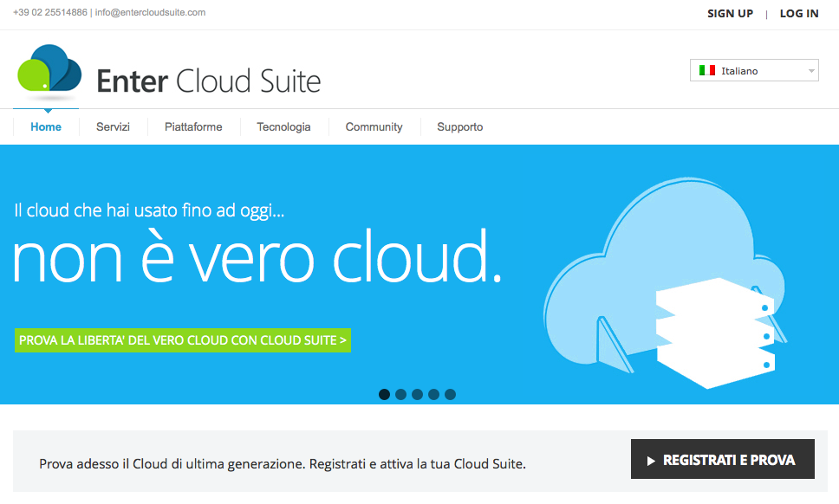The width and height of the screenshot is (839, 504).
Task: Select the first carousel dot
Action: click(384, 394)
